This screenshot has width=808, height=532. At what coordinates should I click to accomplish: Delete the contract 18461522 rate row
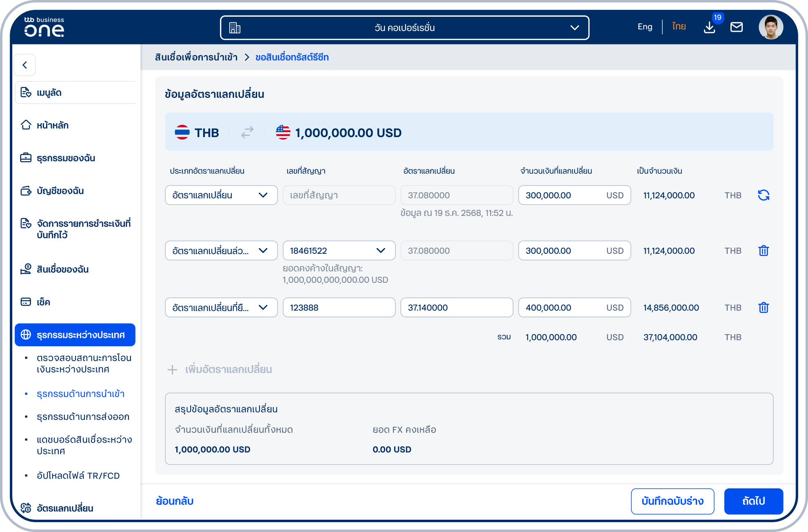(764, 250)
